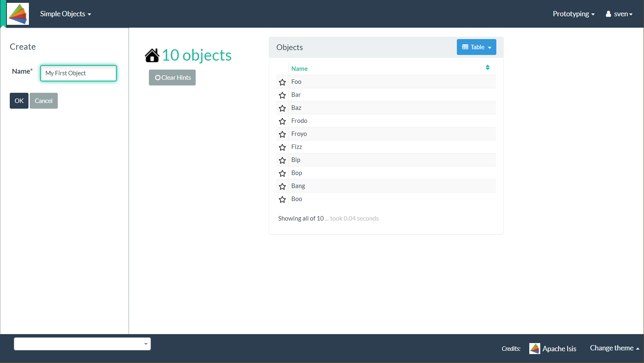Click the star icon next to Boo

pyautogui.click(x=282, y=199)
